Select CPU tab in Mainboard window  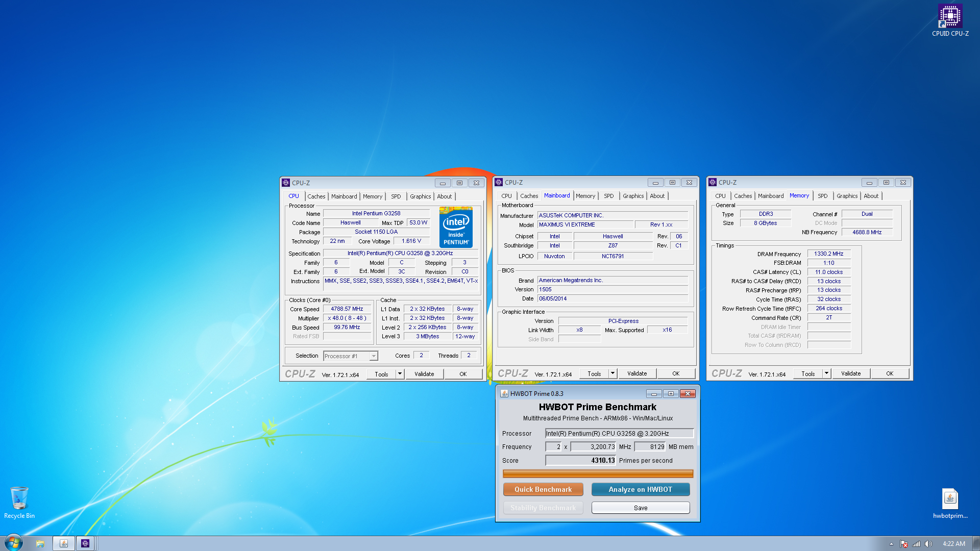(506, 196)
